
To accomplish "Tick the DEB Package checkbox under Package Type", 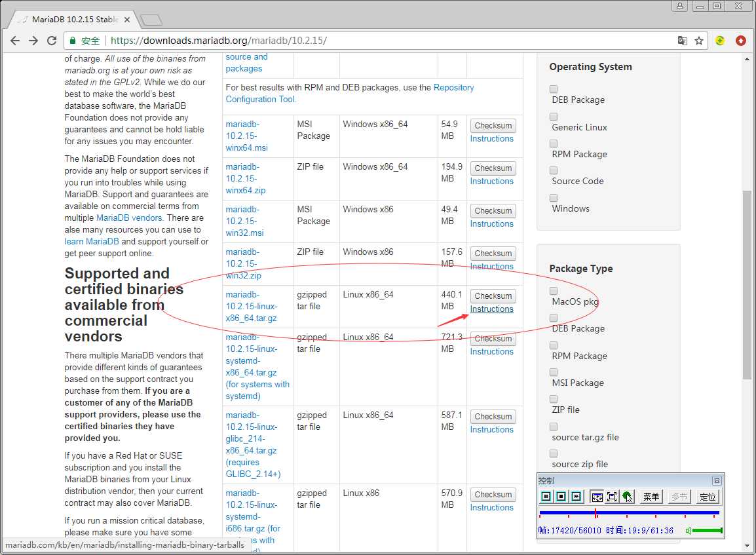I will tap(554, 318).
